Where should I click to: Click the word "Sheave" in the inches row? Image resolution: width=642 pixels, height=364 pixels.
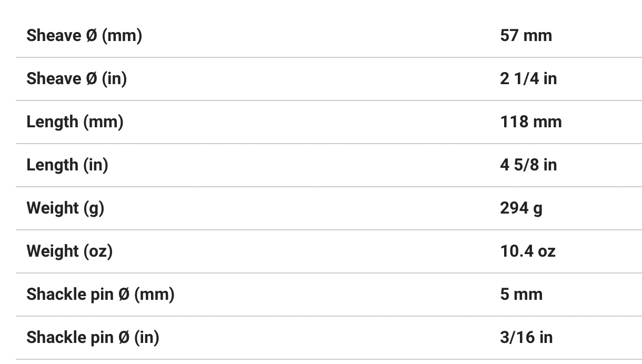click(53, 78)
